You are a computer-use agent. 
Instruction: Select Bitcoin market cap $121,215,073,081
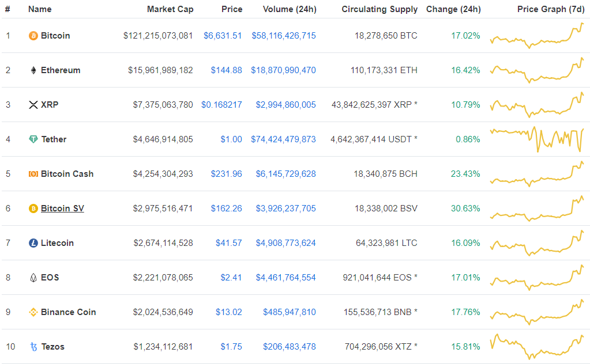pyautogui.click(x=158, y=36)
